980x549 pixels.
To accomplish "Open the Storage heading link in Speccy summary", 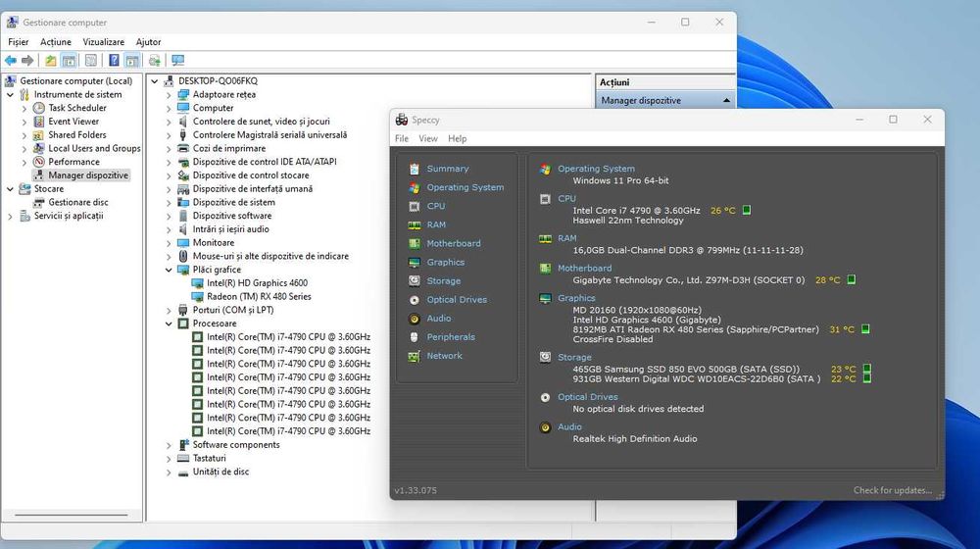I will pyautogui.click(x=574, y=358).
